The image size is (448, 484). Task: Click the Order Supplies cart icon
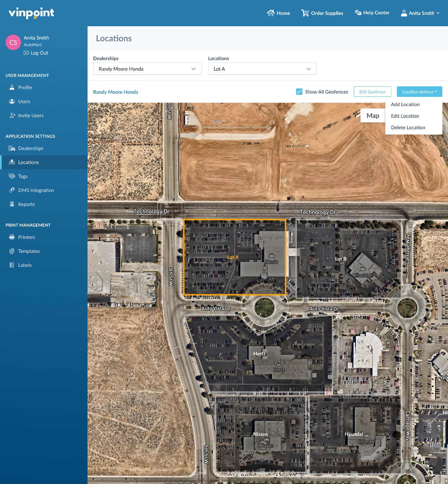(x=305, y=13)
